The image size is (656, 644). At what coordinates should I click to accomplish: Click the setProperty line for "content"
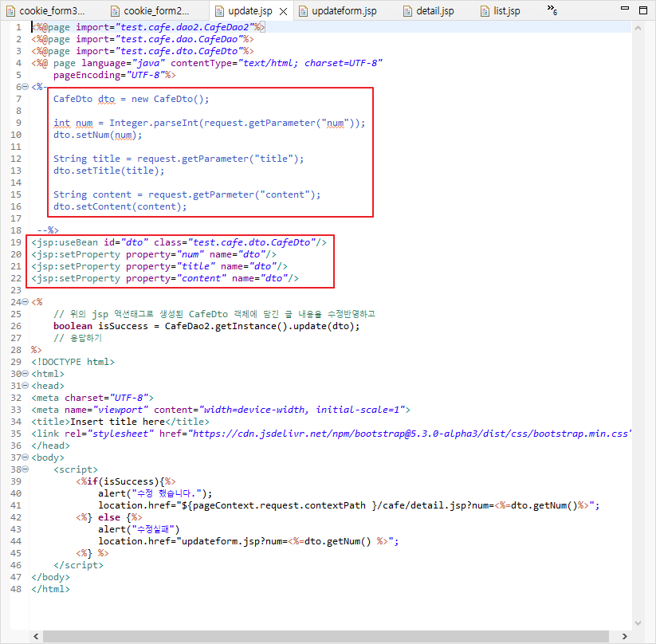click(x=165, y=278)
